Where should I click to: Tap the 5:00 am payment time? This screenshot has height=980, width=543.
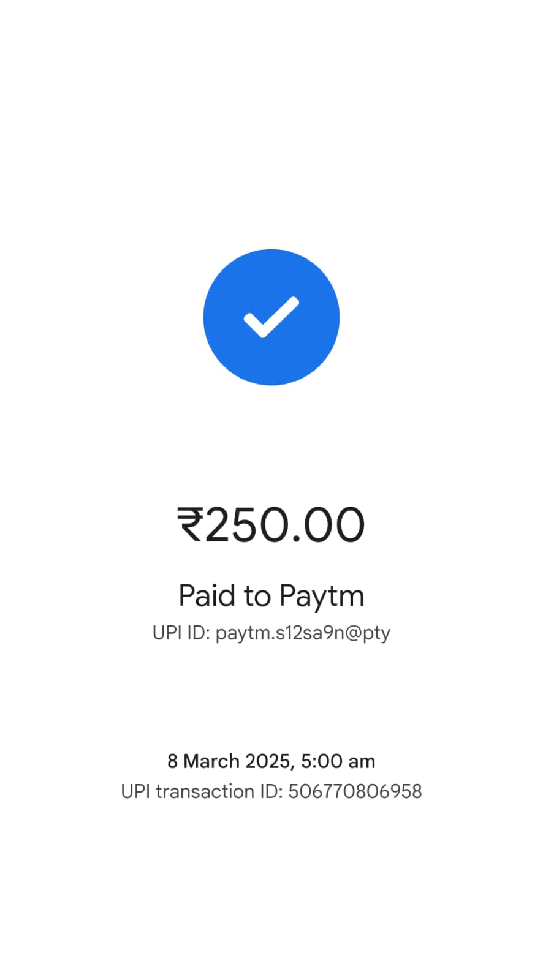coord(338,761)
